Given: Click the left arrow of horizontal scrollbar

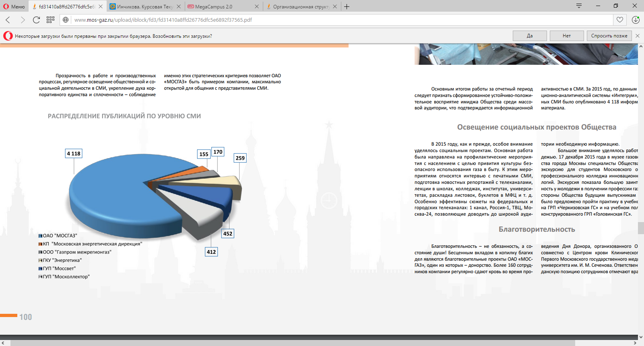Looking at the screenshot, I should click(3, 343).
